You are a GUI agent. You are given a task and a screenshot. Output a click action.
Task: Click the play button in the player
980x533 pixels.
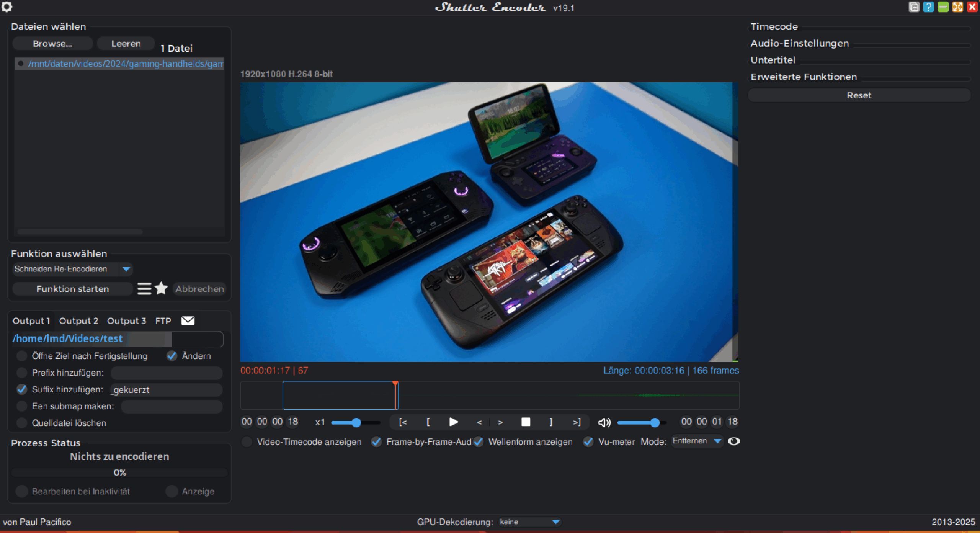(x=453, y=422)
